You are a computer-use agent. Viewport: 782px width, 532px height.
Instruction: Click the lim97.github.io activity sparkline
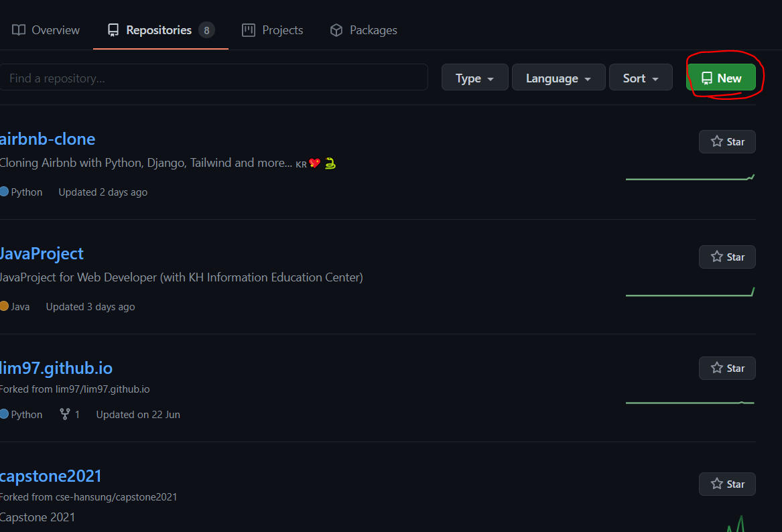(x=690, y=403)
